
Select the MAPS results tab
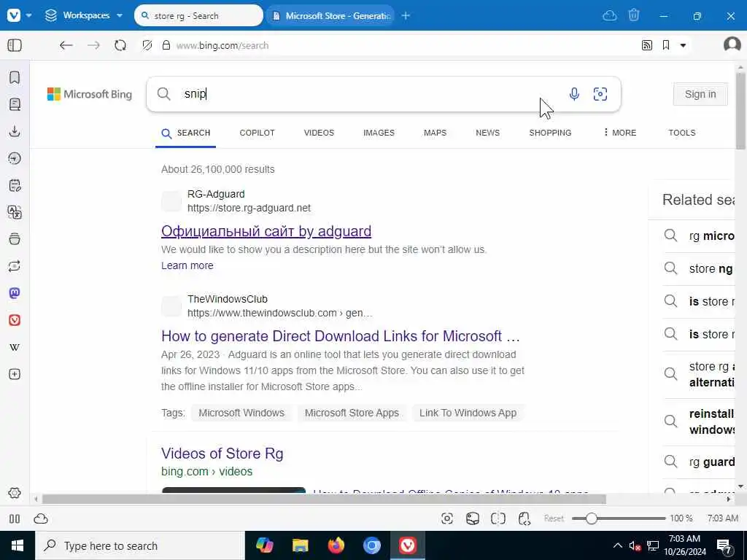coord(436,133)
